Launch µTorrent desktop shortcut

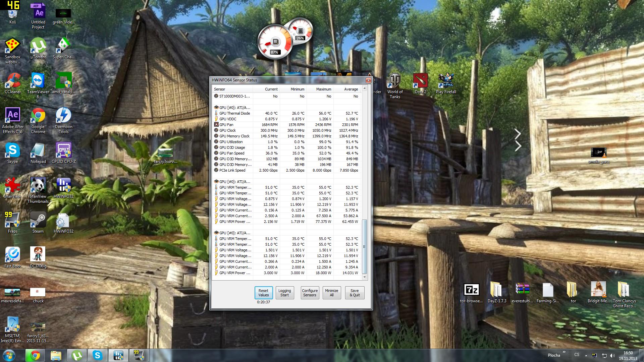click(38, 49)
